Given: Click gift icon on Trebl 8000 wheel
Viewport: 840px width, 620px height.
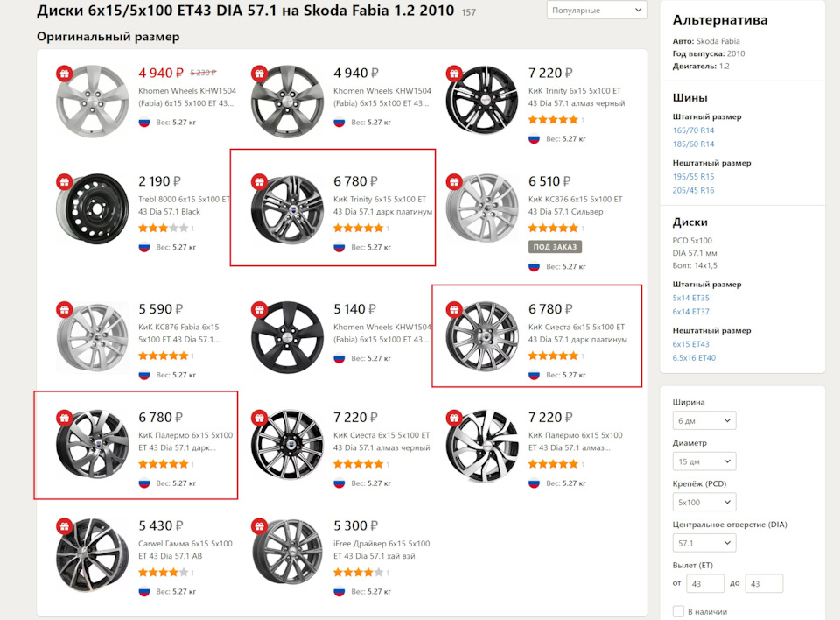Looking at the screenshot, I should click(63, 182).
